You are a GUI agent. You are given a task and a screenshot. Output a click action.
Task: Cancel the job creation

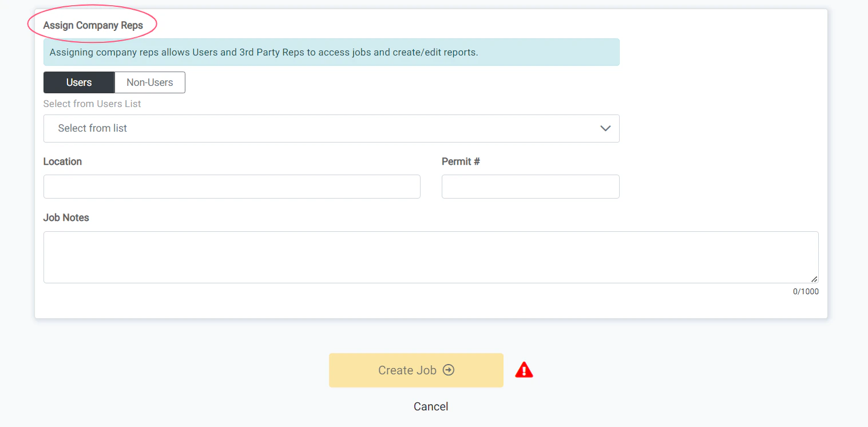[x=431, y=406]
